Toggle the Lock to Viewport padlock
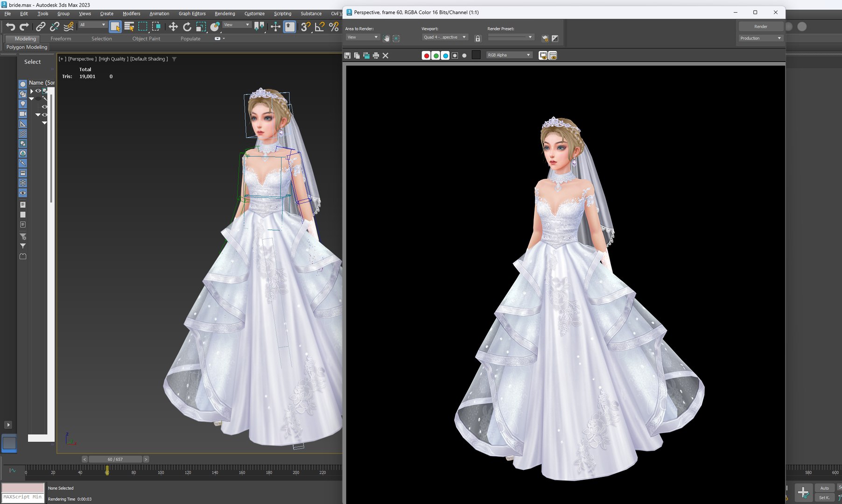The image size is (842, 504). tap(477, 39)
